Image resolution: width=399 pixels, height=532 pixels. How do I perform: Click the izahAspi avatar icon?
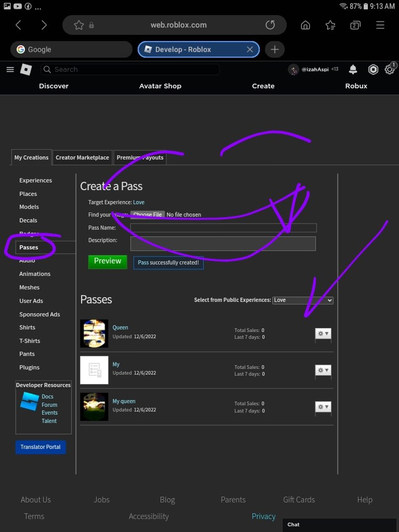293,70
